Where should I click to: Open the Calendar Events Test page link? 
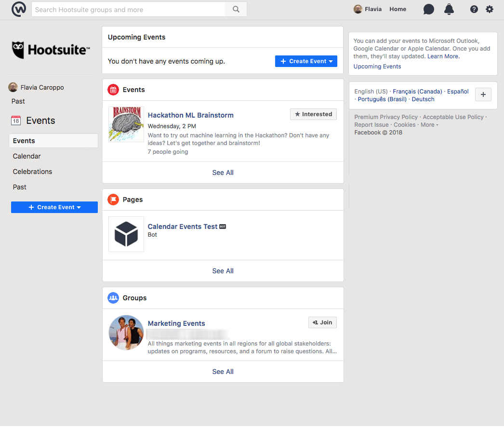pyautogui.click(x=183, y=227)
